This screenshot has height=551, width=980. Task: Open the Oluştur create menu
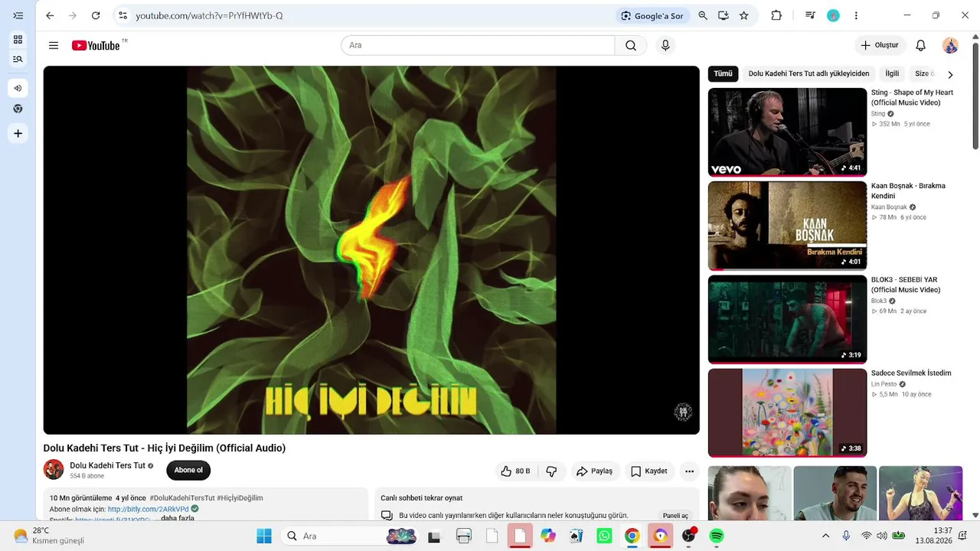click(880, 45)
